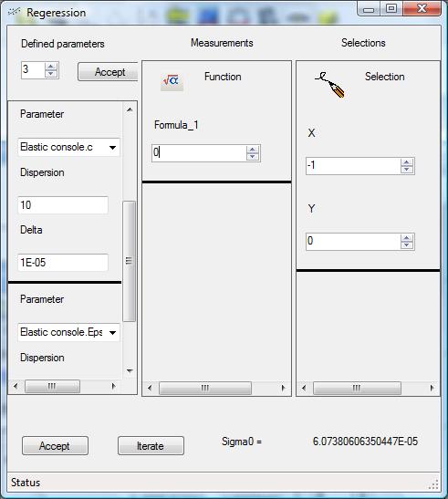448x499 pixels.
Task: Click the Formula_1 numeric input field
Action: click(x=200, y=153)
